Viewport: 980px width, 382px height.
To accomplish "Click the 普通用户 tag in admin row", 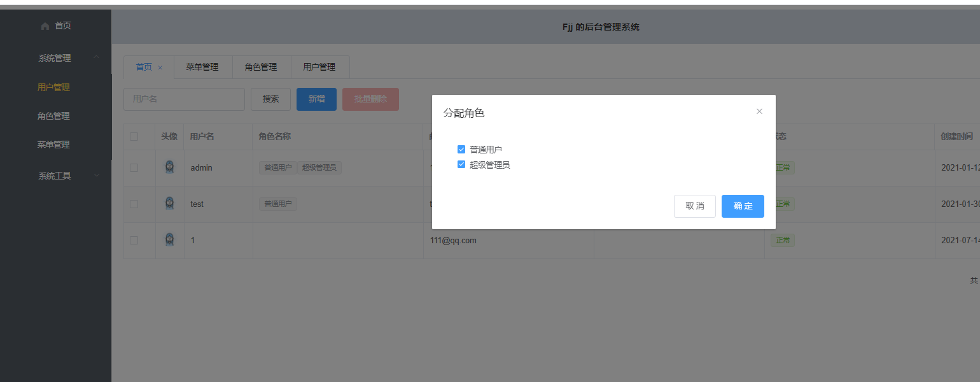I will pyautogui.click(x=277, y=168).
